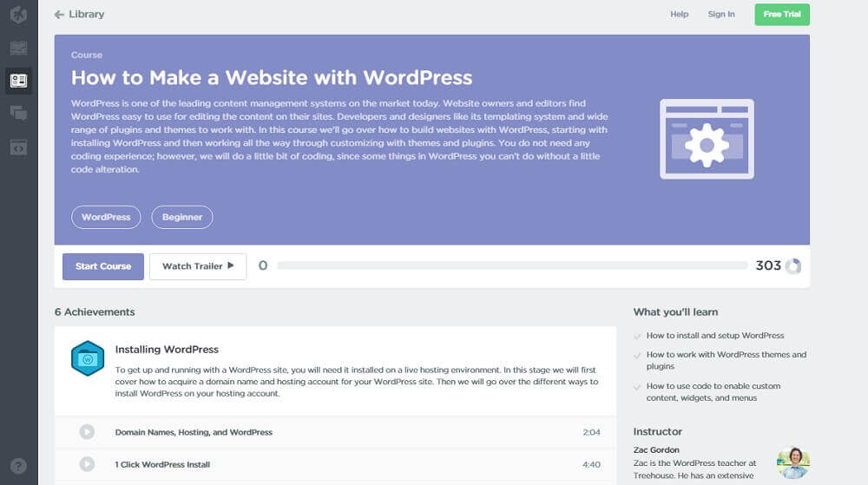Select the Library icon in sidebar
The image size is (868, 485).
[18, 81]
